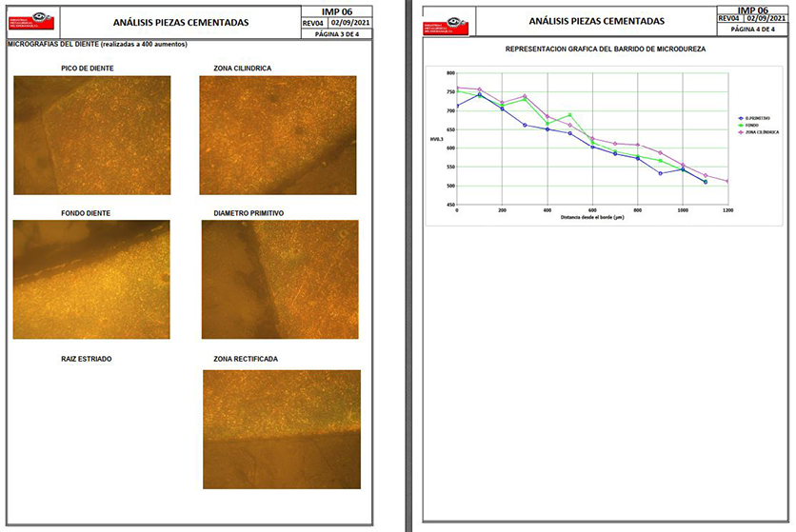
Task: Open the Pico de Diente micrograph
Action: point(92,135)
